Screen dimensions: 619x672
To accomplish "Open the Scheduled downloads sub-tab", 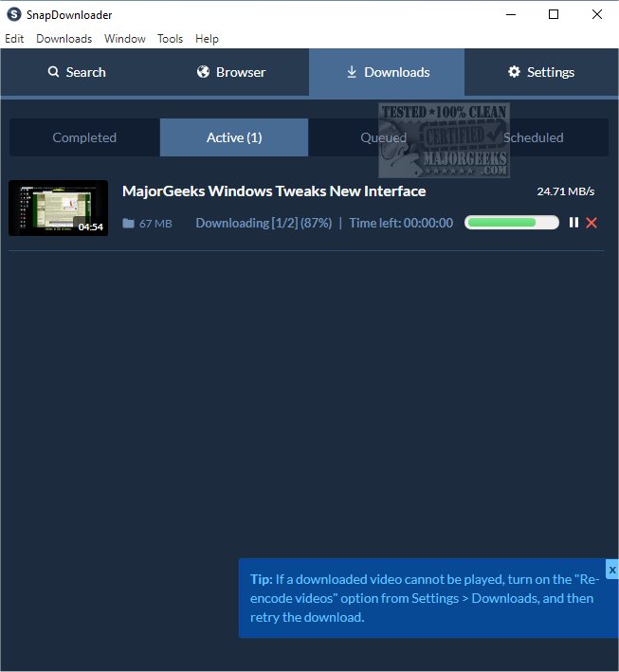I will pyautogui.click(x=534, y=137).
